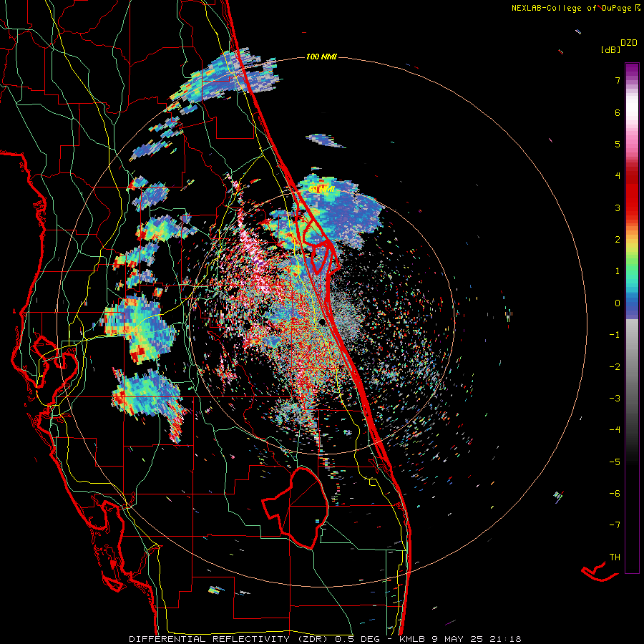Click the 2 value on color scale
Screen dimensions: 644x644
[x=618, y=240]
